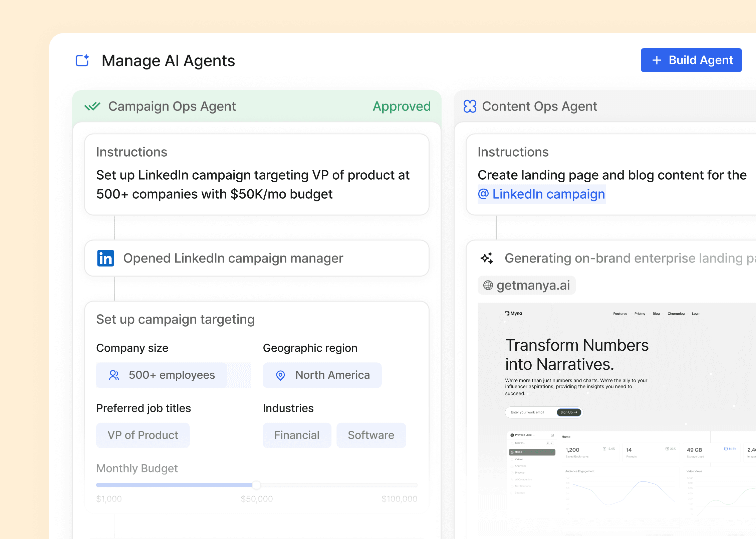Click the Content Ops Agent flower icon
Viewport: 756px width, 539px height.
(470, 107)
